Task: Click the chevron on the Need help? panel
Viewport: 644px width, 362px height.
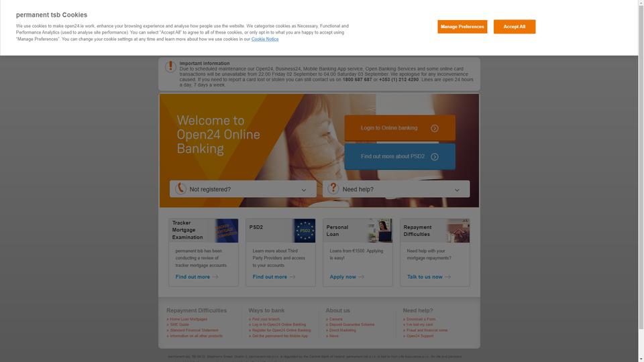Action: pos(457,190)
